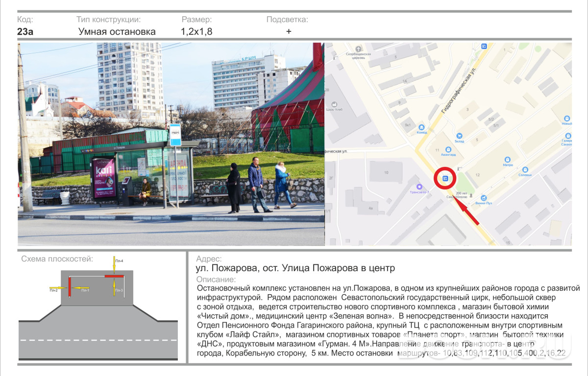
Task: Click building label 9к1 on the map
Action: (407, 125)
